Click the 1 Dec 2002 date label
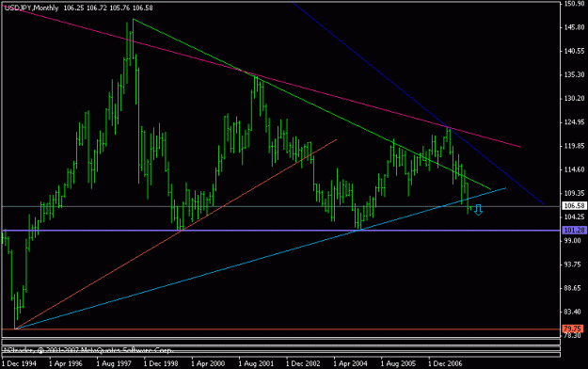 (303, 363)
